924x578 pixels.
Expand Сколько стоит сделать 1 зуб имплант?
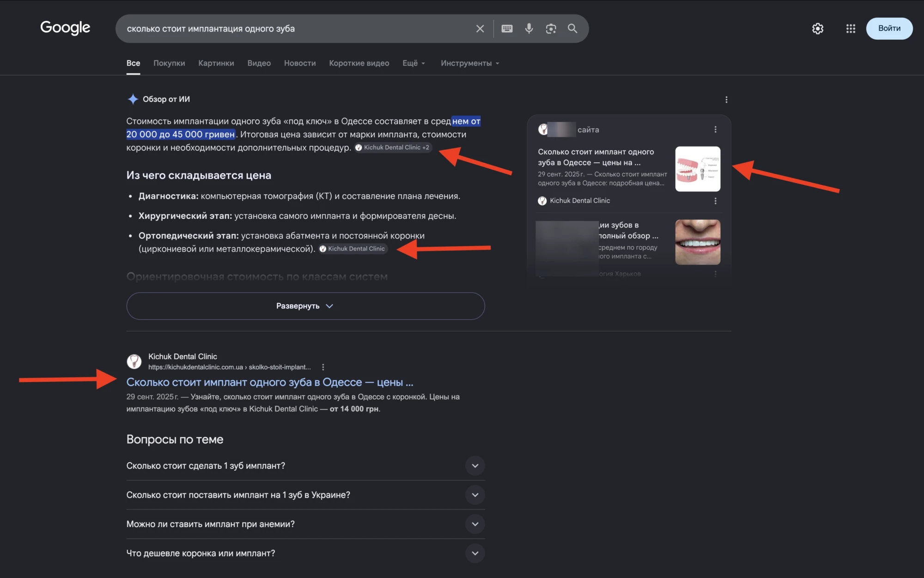305,466
